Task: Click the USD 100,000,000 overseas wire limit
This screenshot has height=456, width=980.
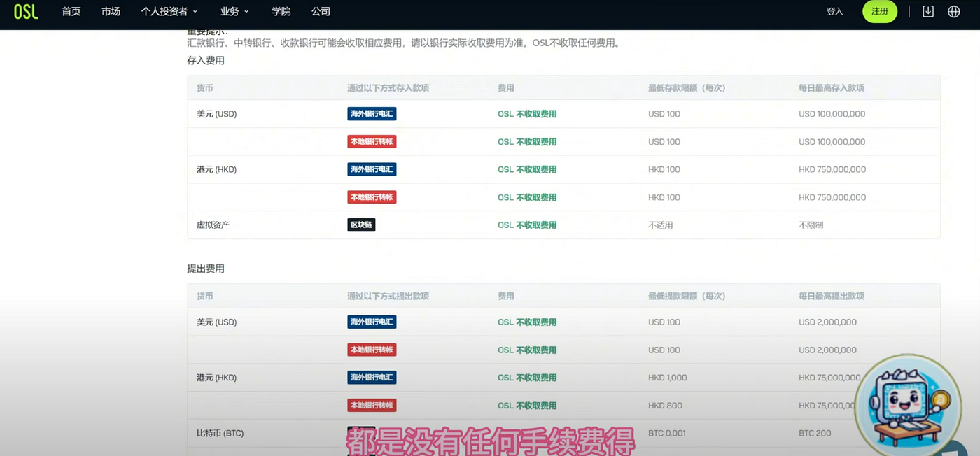Action: tap(832, 114)
